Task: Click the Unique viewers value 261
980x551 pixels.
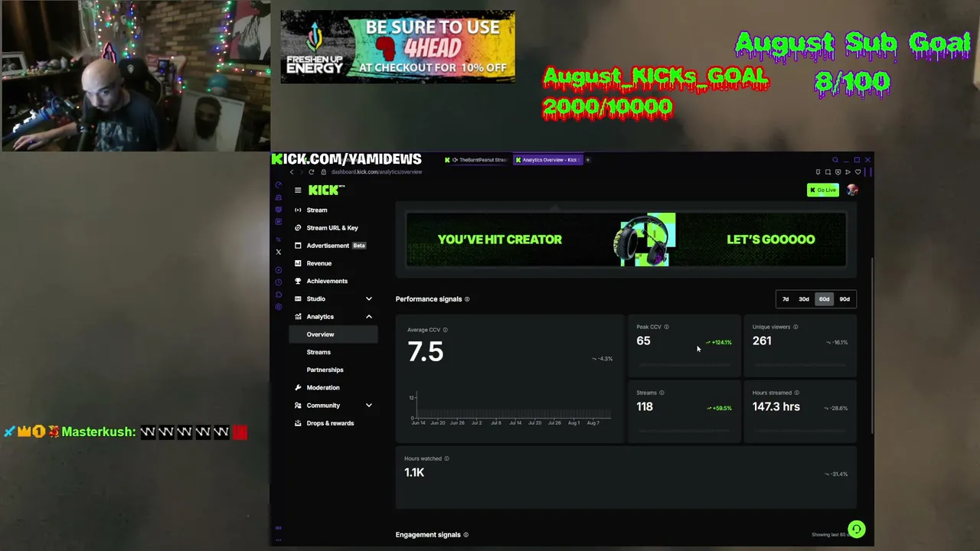Action: 762,341
